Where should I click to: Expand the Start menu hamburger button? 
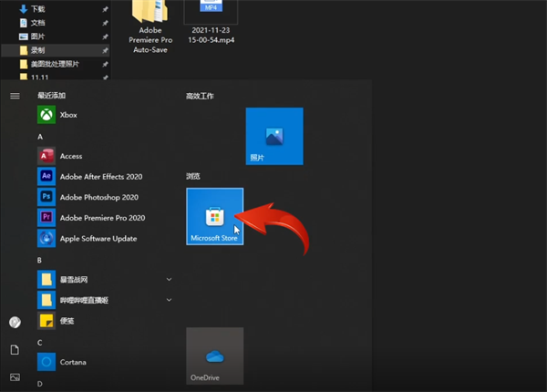pyautogui.click(x=15, y=96)
